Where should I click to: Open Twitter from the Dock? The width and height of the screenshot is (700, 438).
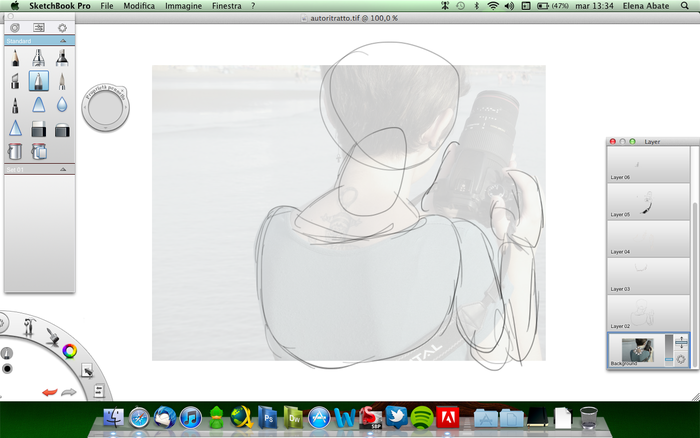pos(396,417)
